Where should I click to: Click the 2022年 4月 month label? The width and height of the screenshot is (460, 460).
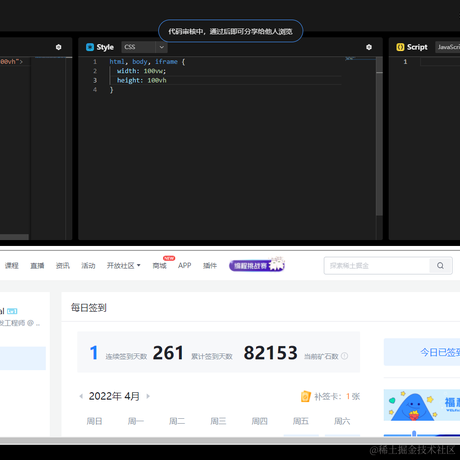click(x=114, y=396)
